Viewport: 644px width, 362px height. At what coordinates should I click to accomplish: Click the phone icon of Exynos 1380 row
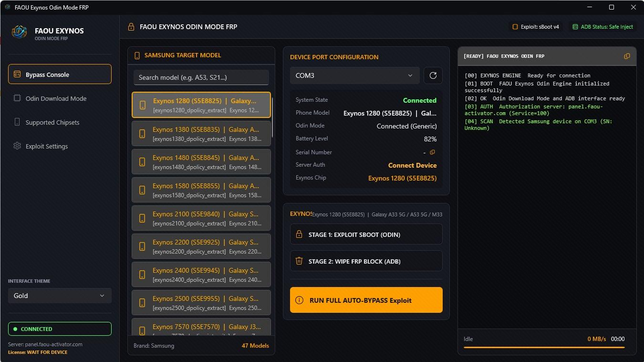142,134
